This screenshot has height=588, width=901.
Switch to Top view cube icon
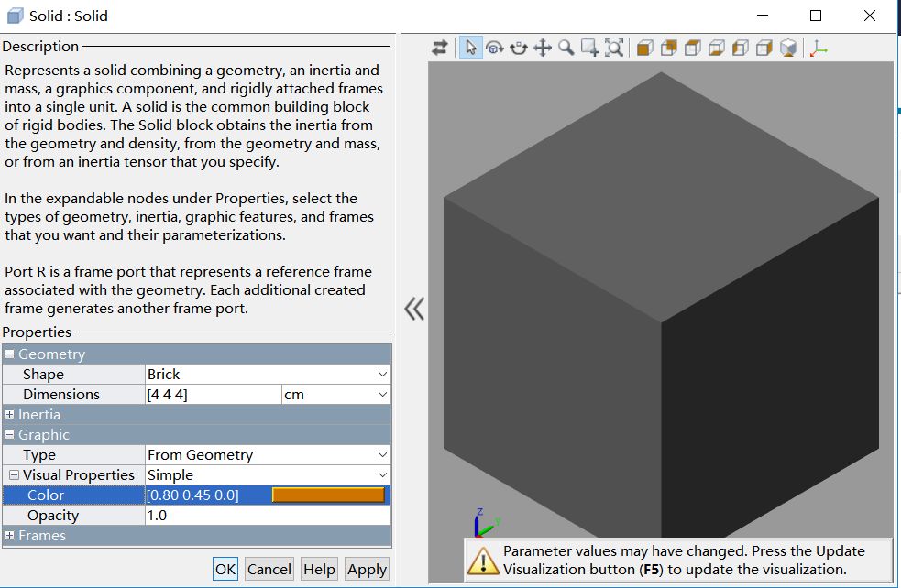click(x=692, y=48)
